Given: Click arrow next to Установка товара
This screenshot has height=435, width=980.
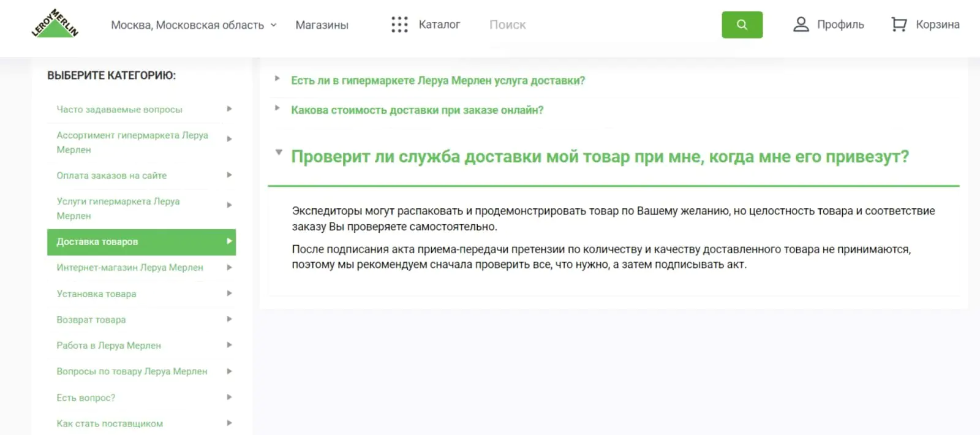Looking at the screenshot, I should (x=229, y=293).
